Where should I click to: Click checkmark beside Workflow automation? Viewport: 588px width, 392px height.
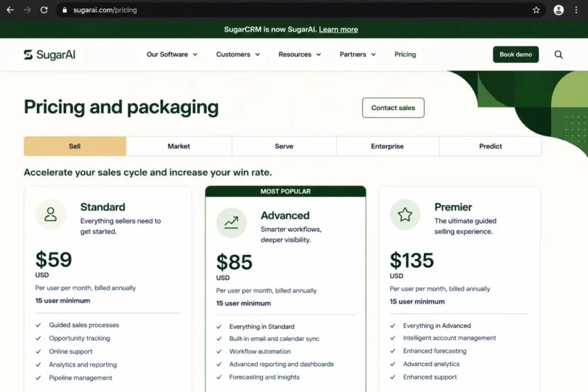(219, 351)
